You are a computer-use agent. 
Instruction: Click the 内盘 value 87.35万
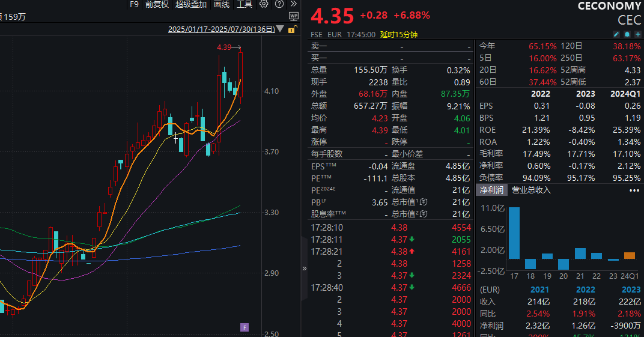[x=455, y=94]
